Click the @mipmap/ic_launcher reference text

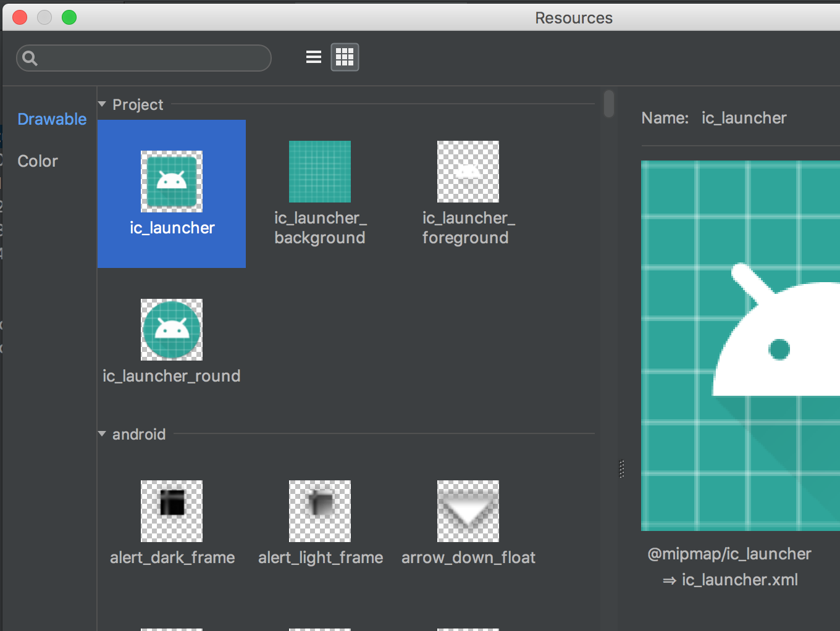(729, 554)
